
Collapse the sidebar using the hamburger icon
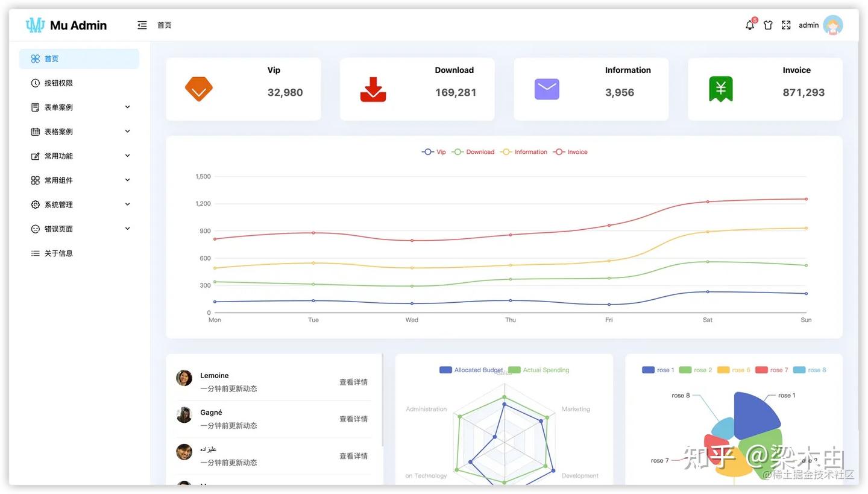tap(141, 24)
